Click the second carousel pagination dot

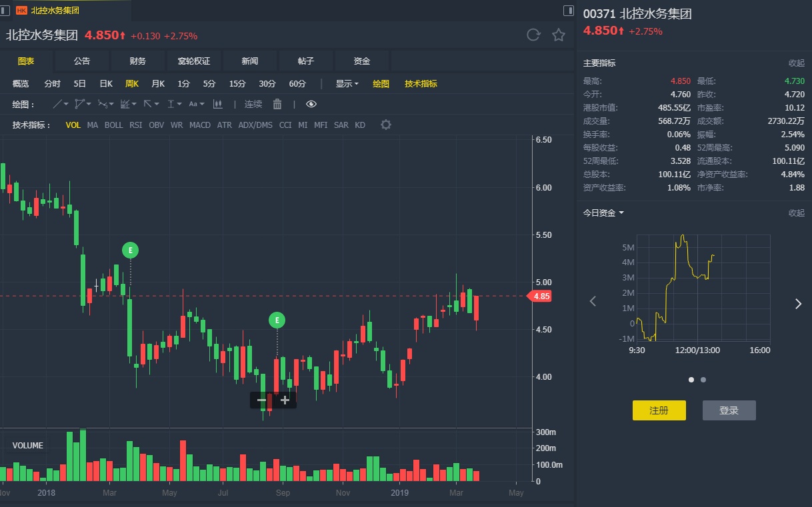(703, 380)
